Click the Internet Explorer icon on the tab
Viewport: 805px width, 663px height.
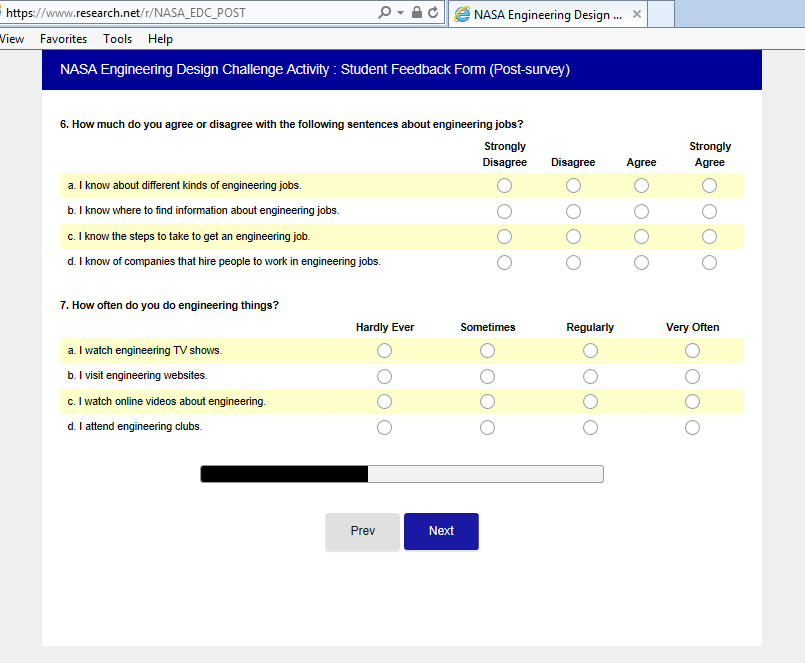(462, 14)
